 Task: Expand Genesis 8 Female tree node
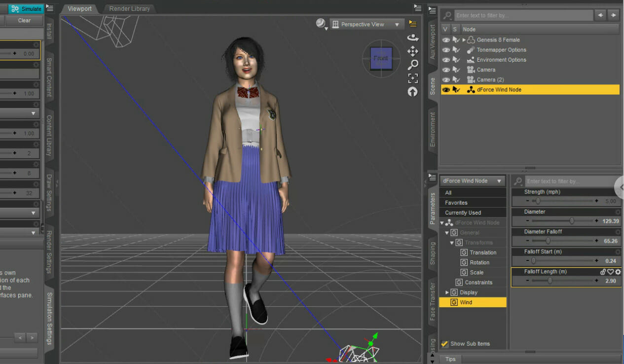(x=464, y=40)
